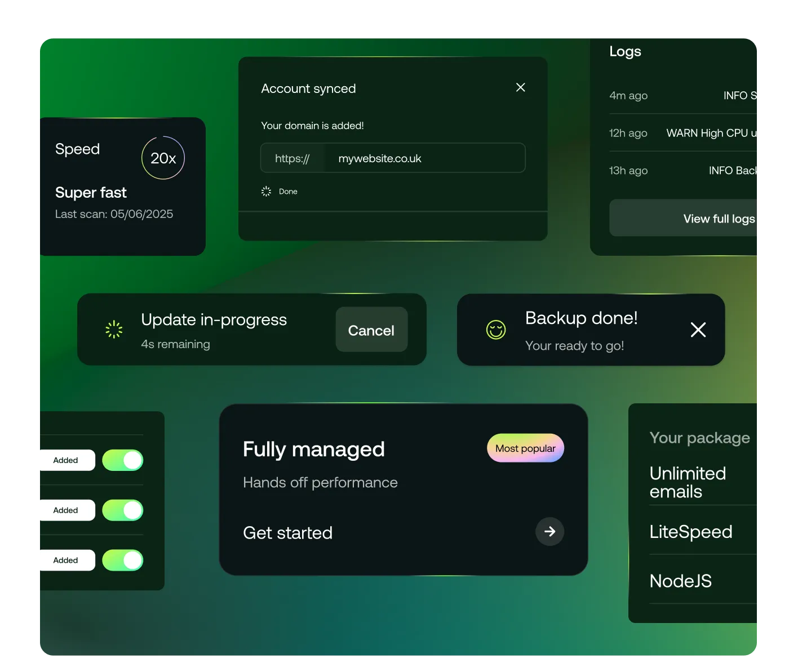
Task: Click the Hands off performance subtitle
Action: click(320, 482)
